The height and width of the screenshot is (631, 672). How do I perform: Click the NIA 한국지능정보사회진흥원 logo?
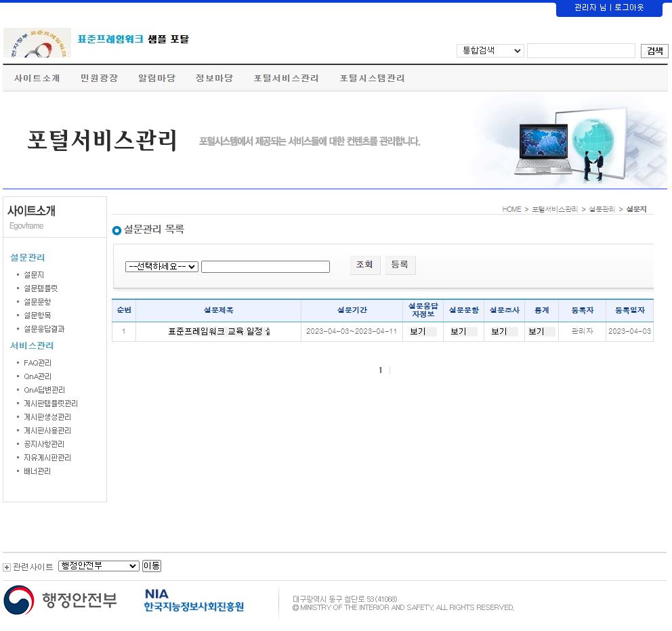click(x=194, y=600)
